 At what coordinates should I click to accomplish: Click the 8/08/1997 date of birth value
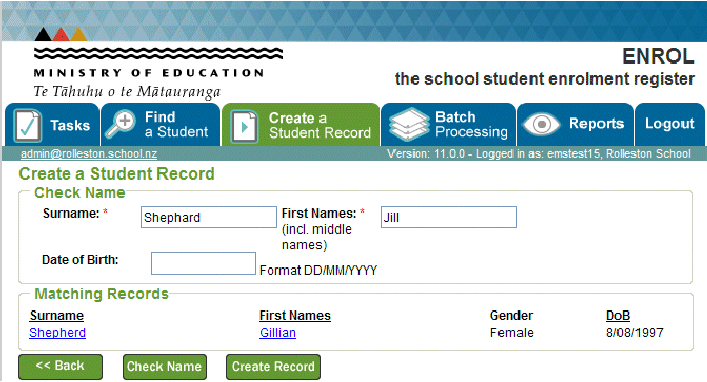[x=635, y=333]
